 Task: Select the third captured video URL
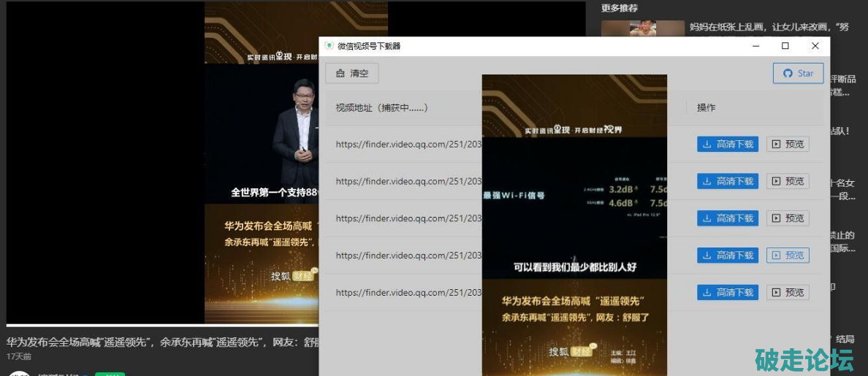click(x=408, y=218)
